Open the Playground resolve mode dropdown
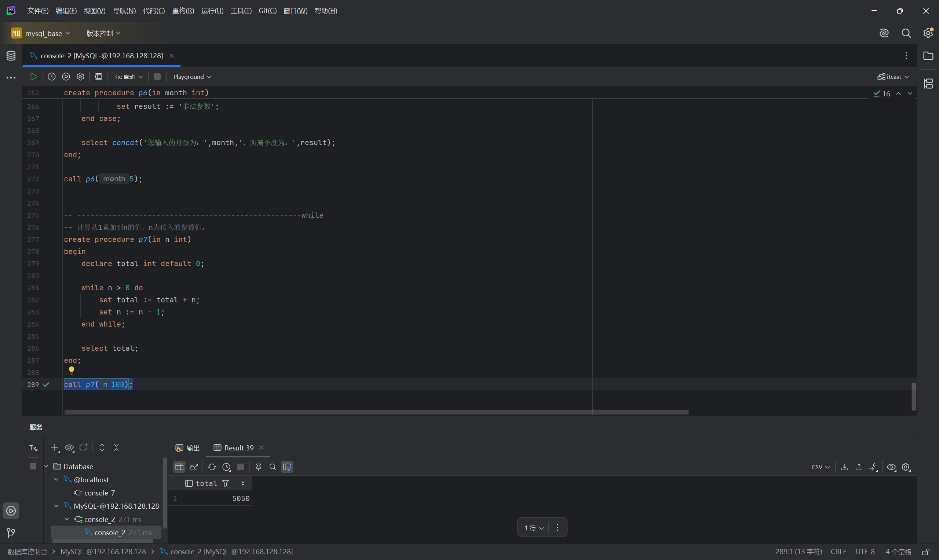This screenshot has height=560, width=939. coord(192,77)
